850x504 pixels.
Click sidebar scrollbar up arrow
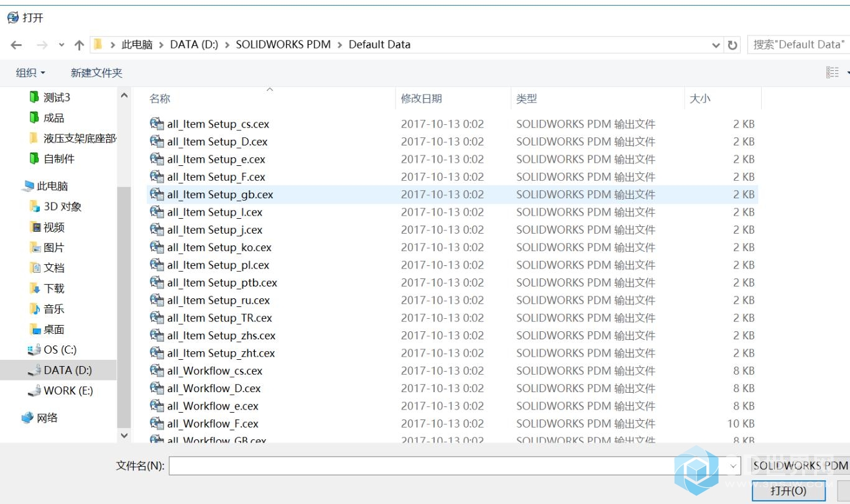[x=124, y=96]
